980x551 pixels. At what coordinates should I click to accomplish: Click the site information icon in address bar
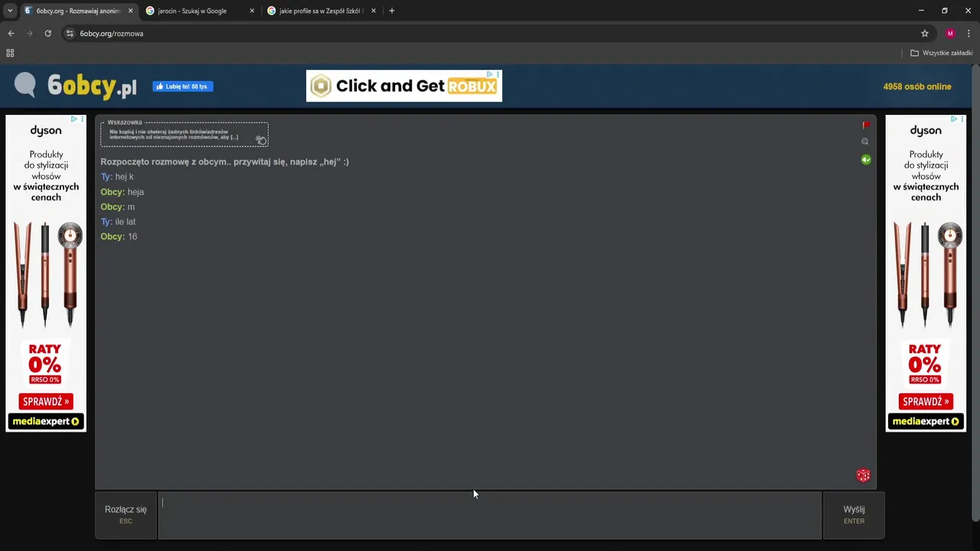pyautogui.click(x=70, y=34)
